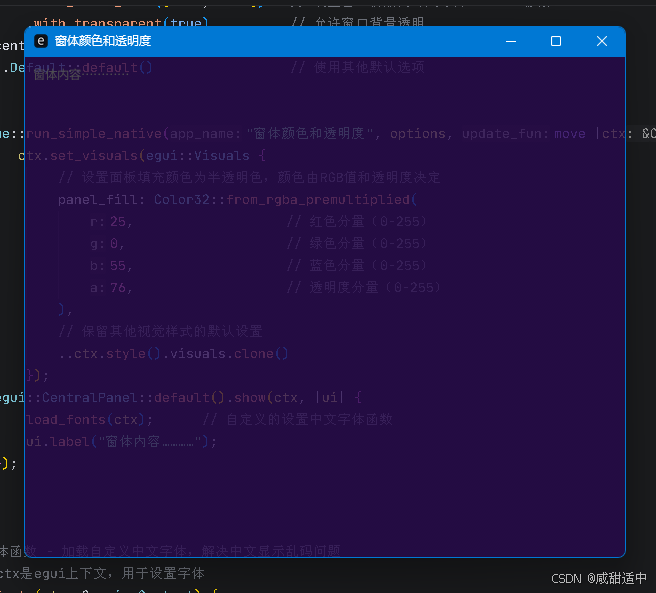Click the CSDN @咸甜适中 watermark text
The height and width of the screenshot is (593, 656).
point(598,578)
